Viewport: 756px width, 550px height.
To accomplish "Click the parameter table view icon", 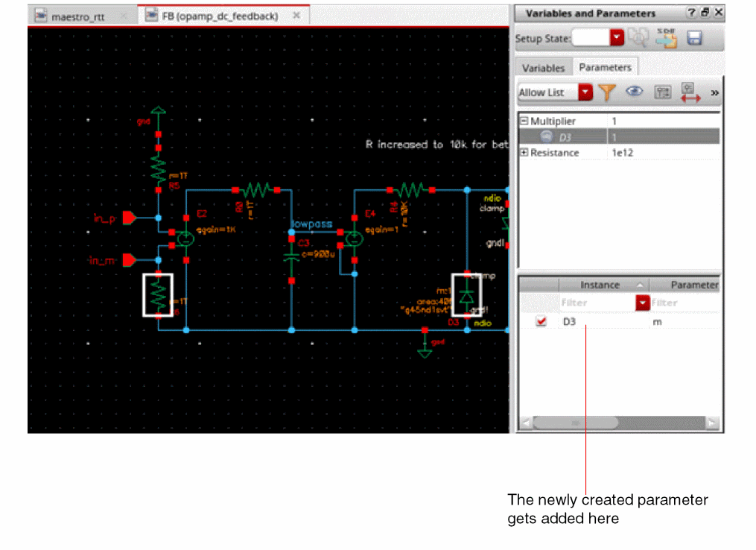I will (662, 92).
